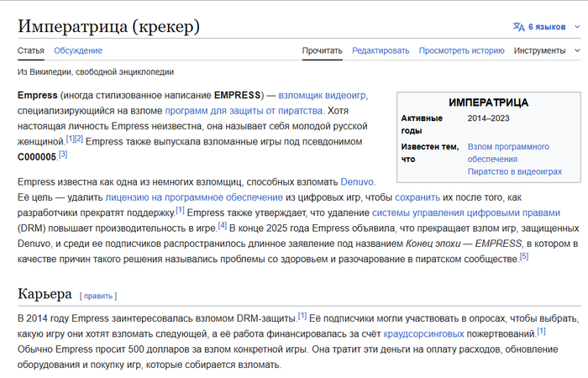Open системы управления цифровыми правами link
Viewport: 588px width, 378px height.
point(466,212)
